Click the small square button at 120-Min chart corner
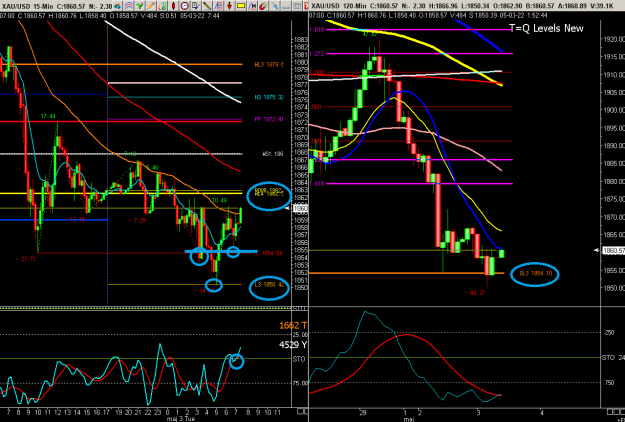Viewport: 625px width, 422px height. [x=610, y=411]
